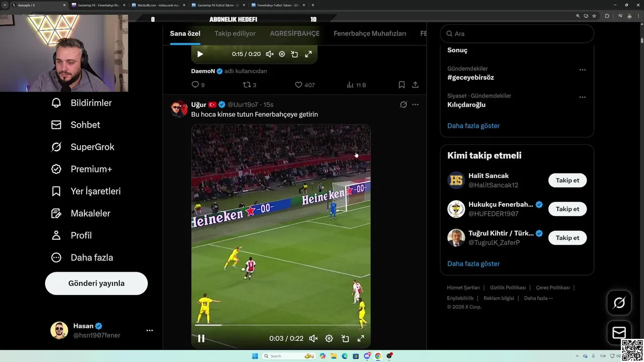This screenshot has width=644, height=362.
Task: Fullscreen the upper 0:15 video
Action: click(x=308, y=54)
